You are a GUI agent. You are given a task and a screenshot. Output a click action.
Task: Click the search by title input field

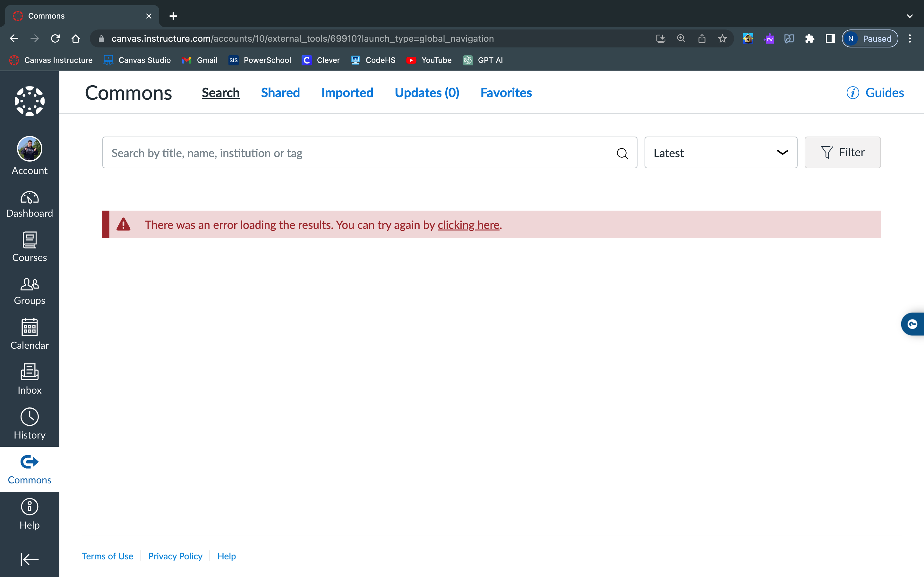[359, 153]
